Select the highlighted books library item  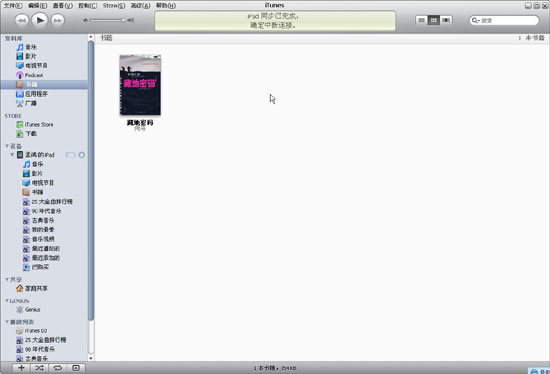point(44,85)
